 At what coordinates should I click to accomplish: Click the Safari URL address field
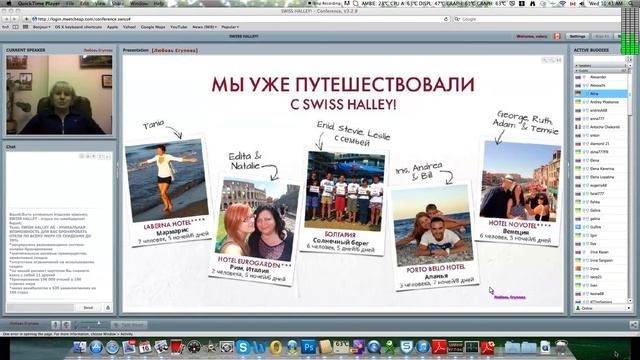tap(241, 19)
